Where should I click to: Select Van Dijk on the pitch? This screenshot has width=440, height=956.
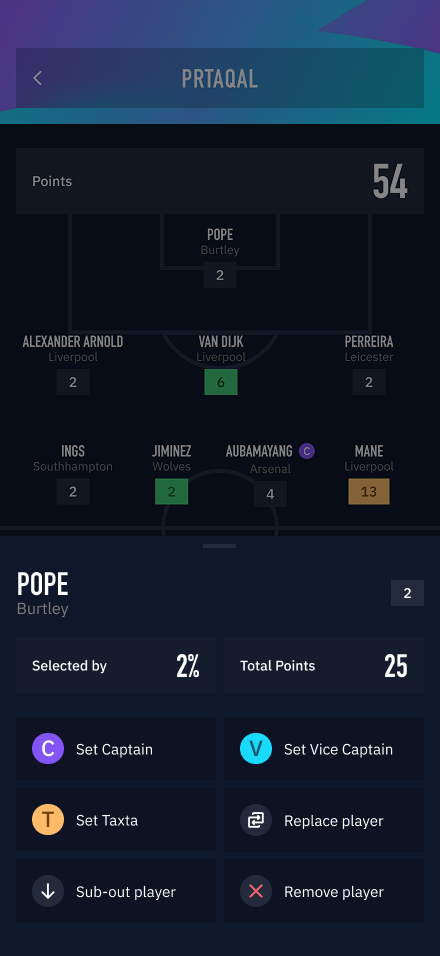[x=221, y=365]
